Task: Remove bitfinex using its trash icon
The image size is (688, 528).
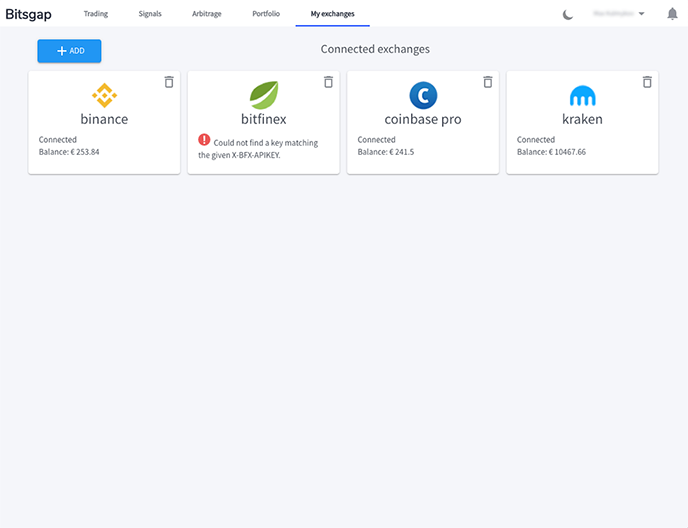Action: pyautogui.click(x=328, y=82)
